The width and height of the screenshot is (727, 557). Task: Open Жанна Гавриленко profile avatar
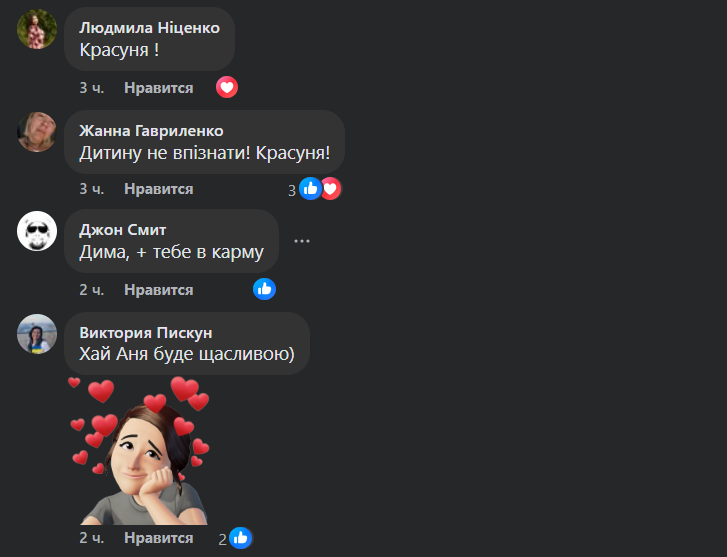pos(37,132)
